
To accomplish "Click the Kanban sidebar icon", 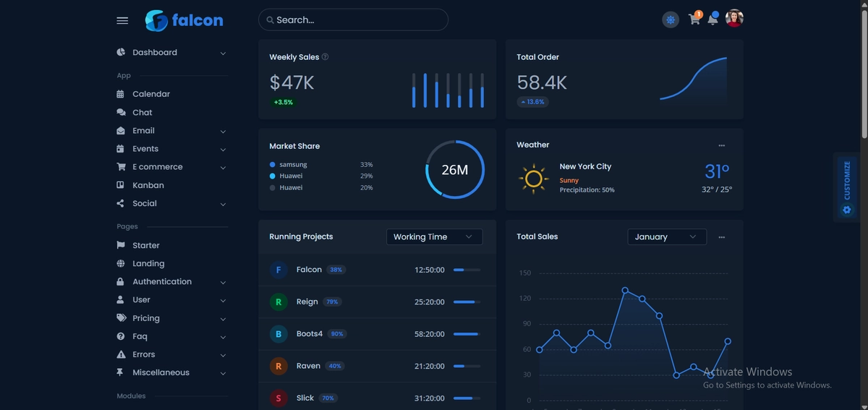I will tap(121, 185).
